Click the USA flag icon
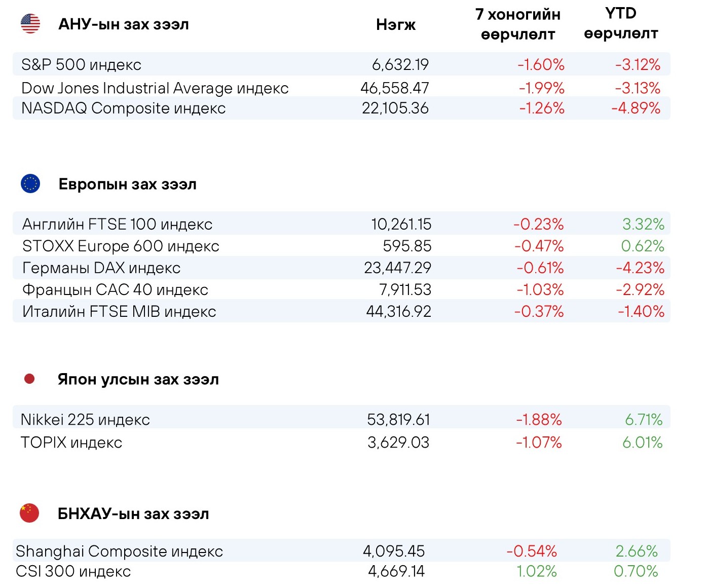Screen dimensions: 707x588 (30, 24)
